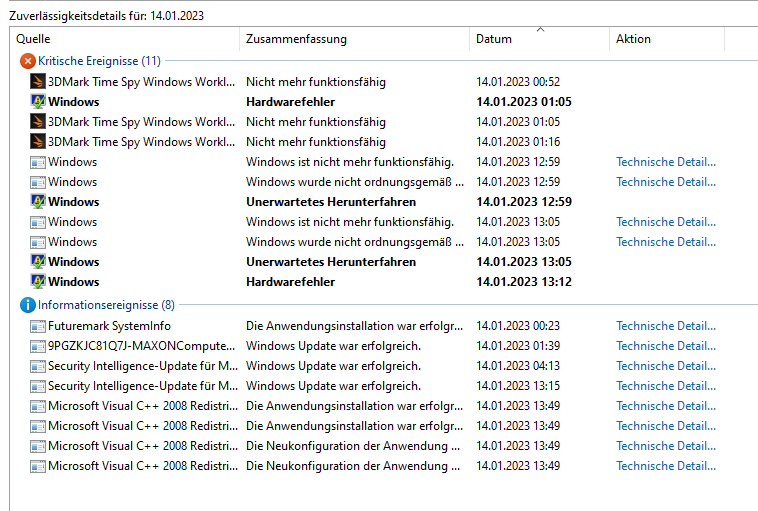The image size is (758, 511).
Task: Sort by the Zusammenfassung column header
Action: pos(354,39)
